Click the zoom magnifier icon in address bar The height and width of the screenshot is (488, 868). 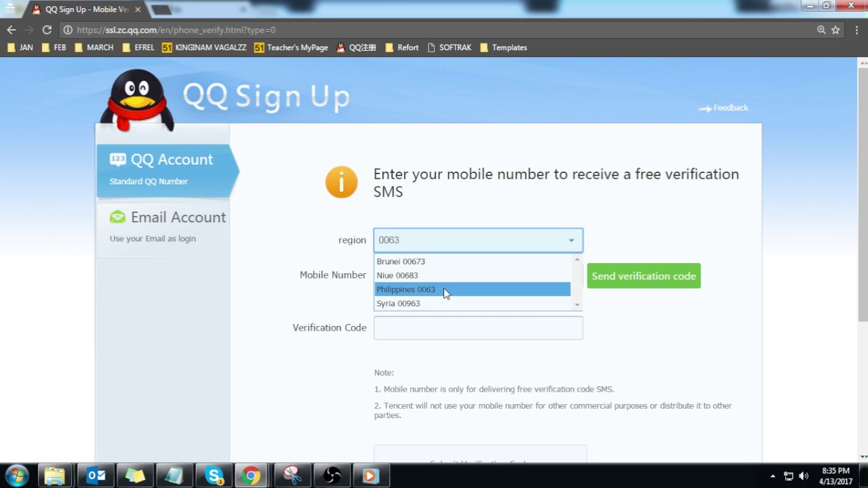click(821, 30)
